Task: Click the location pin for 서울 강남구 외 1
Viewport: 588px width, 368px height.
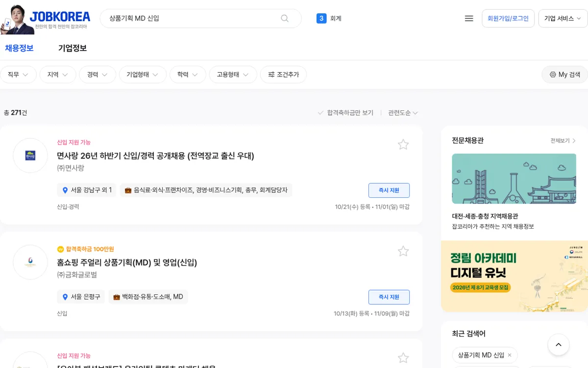Action: pyautogui.click(x=65, y=190)
